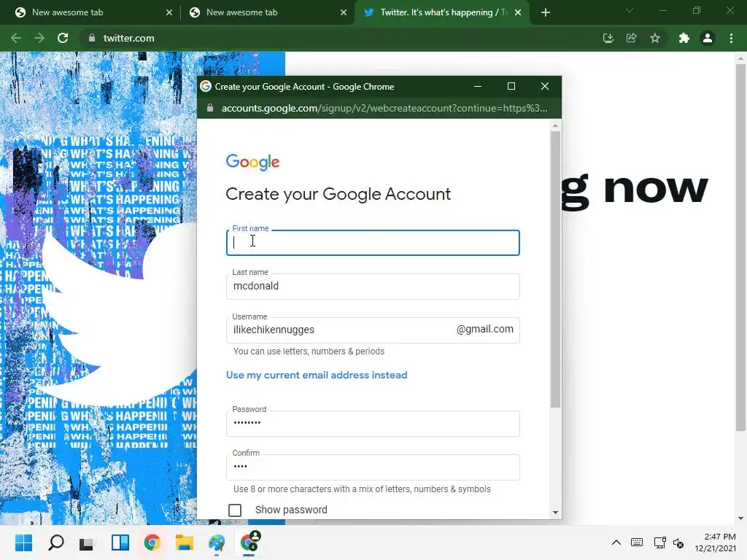Screen dimensions: 747x560
Task: Click the popup's vertical scrollbar thumb
Action: (x=555, y=269)
